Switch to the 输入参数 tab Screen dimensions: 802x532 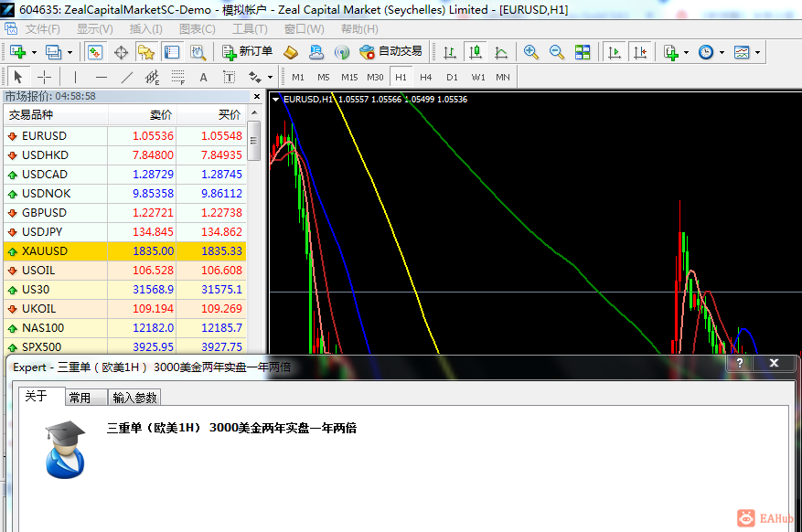(x=135, y=398)
